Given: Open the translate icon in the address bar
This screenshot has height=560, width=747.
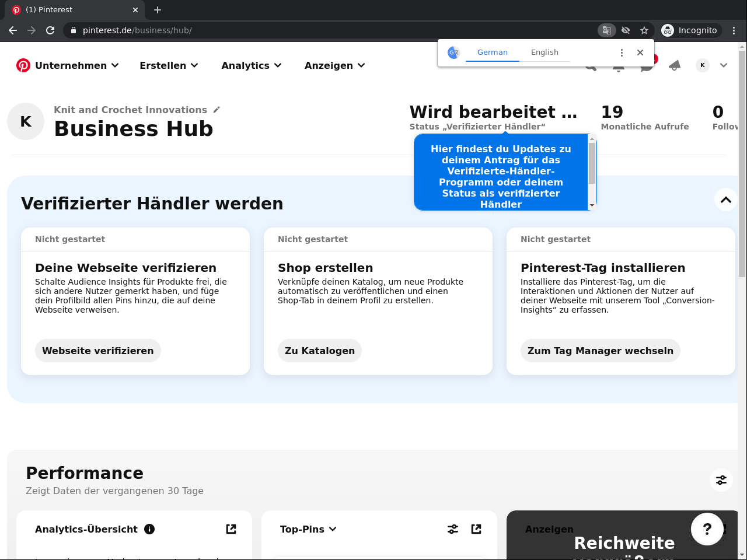Looking at the screenshot, I should 607,30.
